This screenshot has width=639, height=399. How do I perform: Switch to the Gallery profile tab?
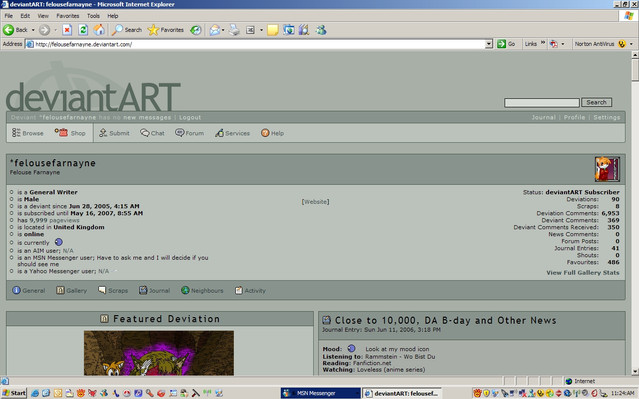click(72, 291)
